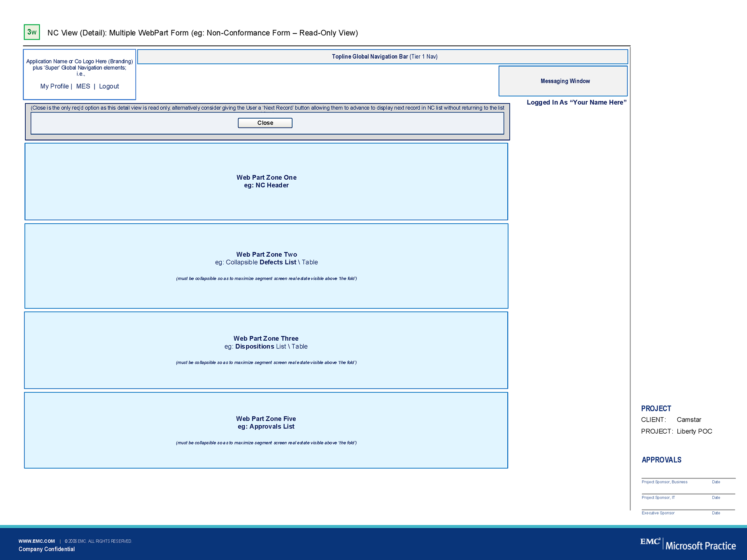Viewport: 747px width, 560px height.
Task: Click Web Part Zone One NC Header
Action: click(x=266, y=181)
